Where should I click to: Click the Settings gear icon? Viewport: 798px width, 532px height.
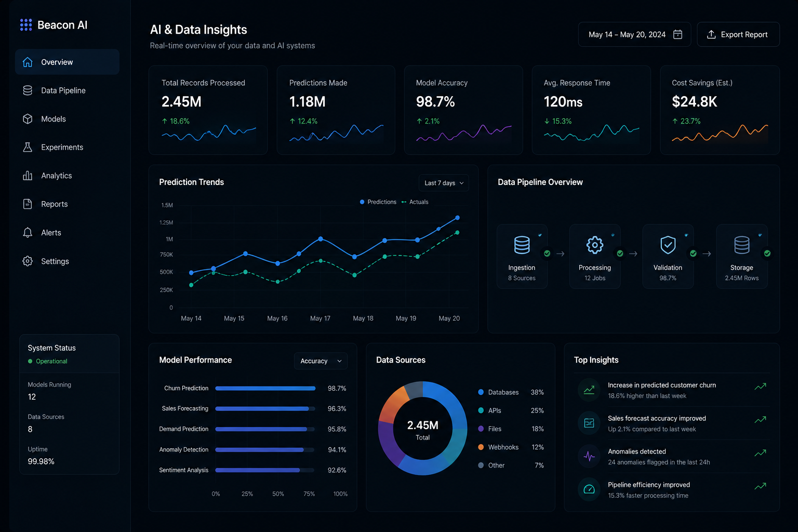click(28, 261)
